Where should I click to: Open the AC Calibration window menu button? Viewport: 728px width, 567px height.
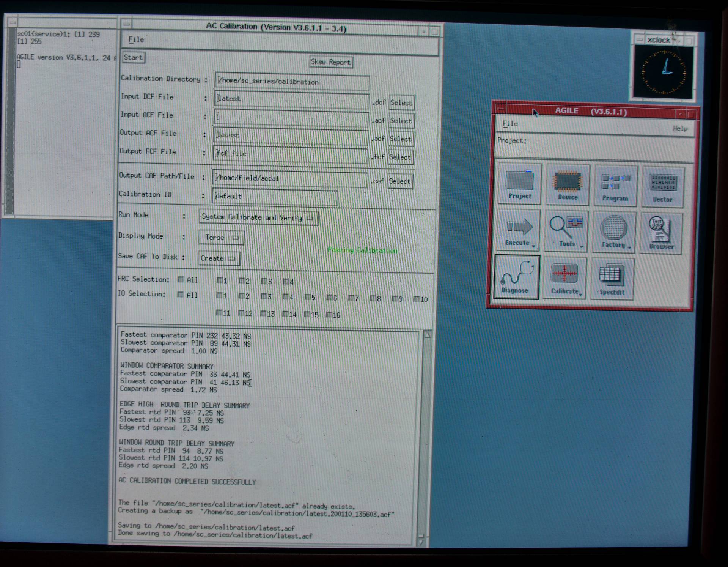point(127,24)
